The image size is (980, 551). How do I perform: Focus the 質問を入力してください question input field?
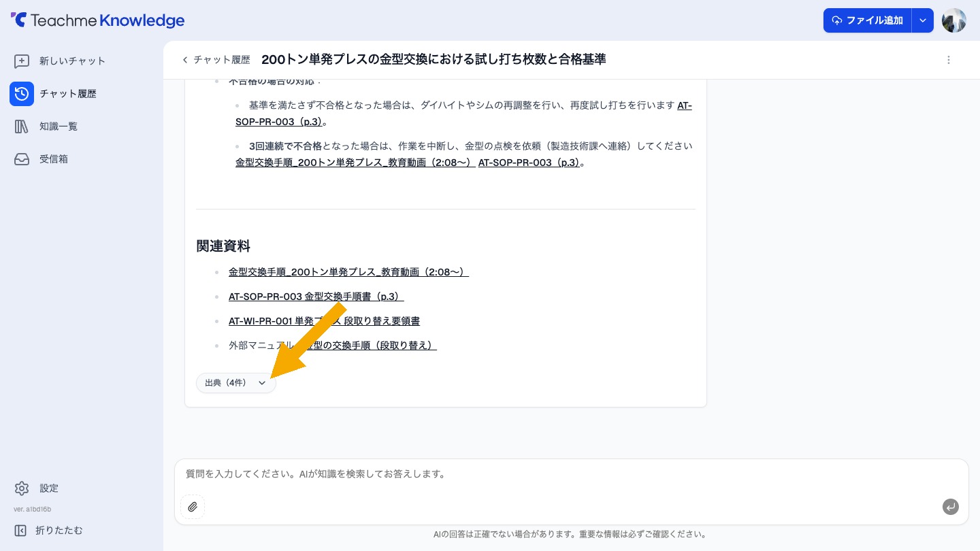click(572, 474)
